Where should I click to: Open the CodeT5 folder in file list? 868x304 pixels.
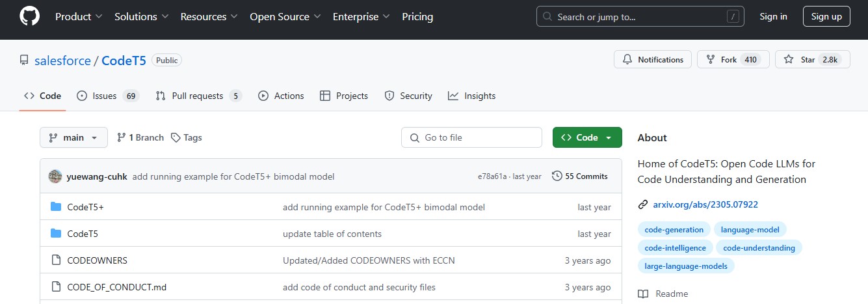coord(83,234)
